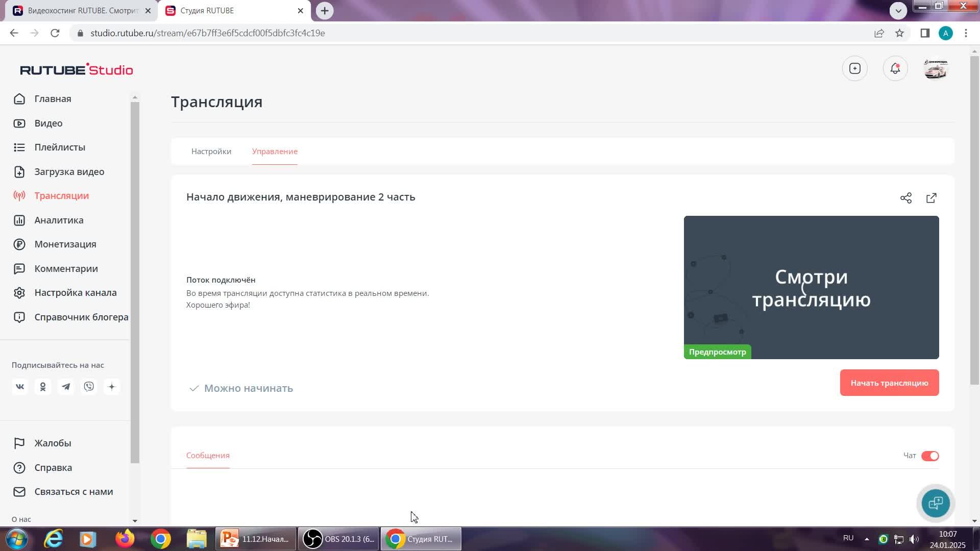Open Аналитика in the sidebar
Viewport: 980px width, 551px height.
[x=59, y=220]
